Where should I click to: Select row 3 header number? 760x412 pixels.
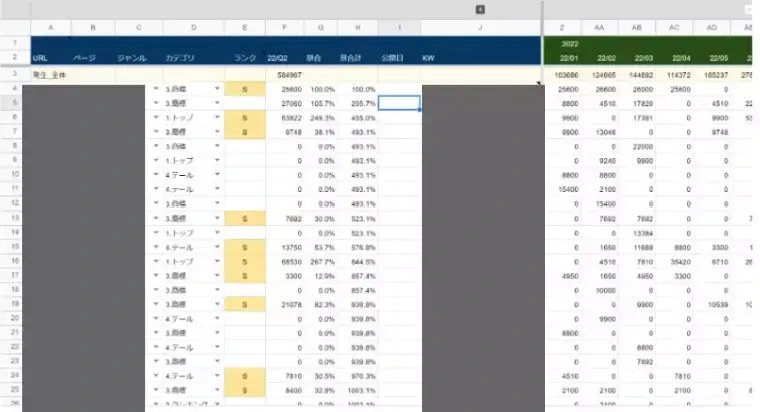pyautogui.click(x=15, y=74)
